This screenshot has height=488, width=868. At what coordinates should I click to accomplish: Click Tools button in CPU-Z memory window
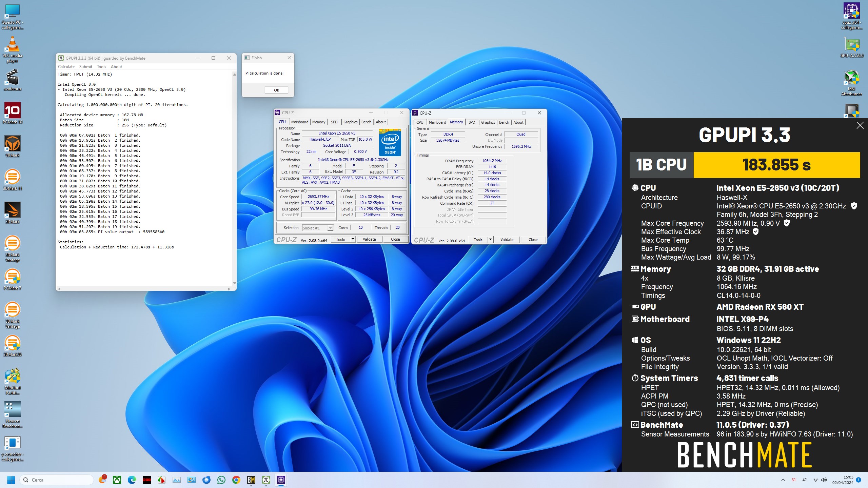[x=478, y=240]
